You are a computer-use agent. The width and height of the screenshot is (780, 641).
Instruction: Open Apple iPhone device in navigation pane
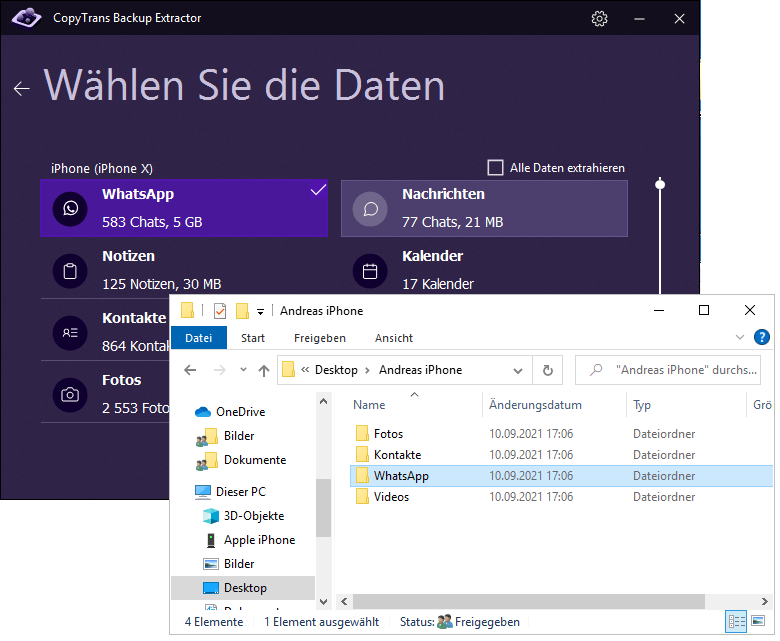click(x=249, y=540)
